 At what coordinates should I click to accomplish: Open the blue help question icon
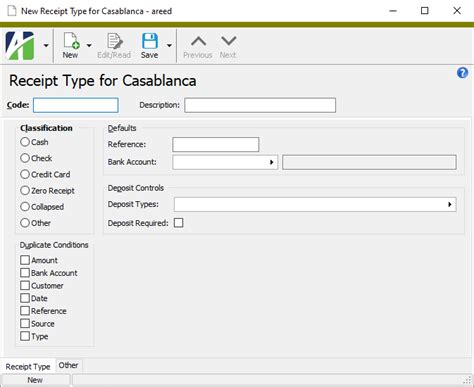click(x=462, y=73)
